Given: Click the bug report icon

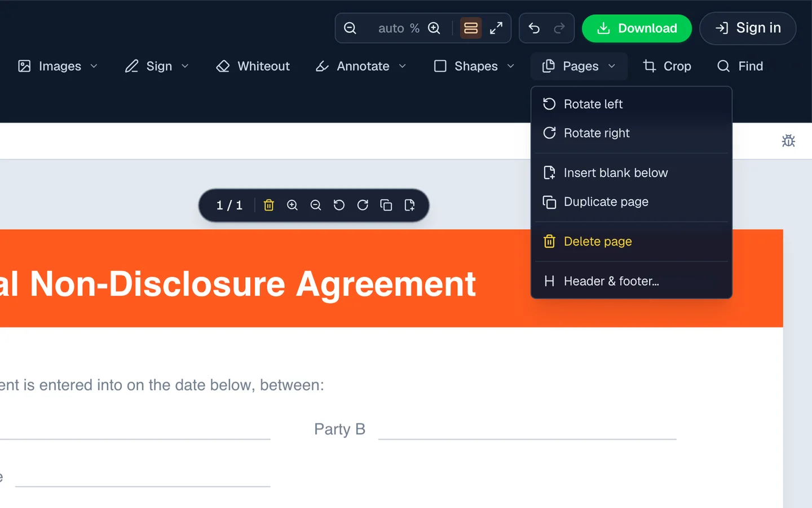Looking at the screenshot, I should click(788, 141).
